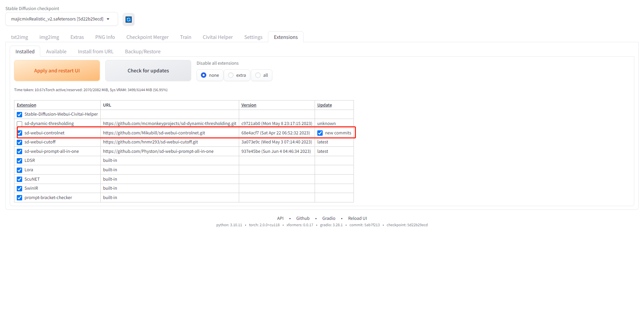The image size is (644, 314).
Task: Enable the sd-dynamic-thresholding extension checkbox
Action: tap(19, 124)
